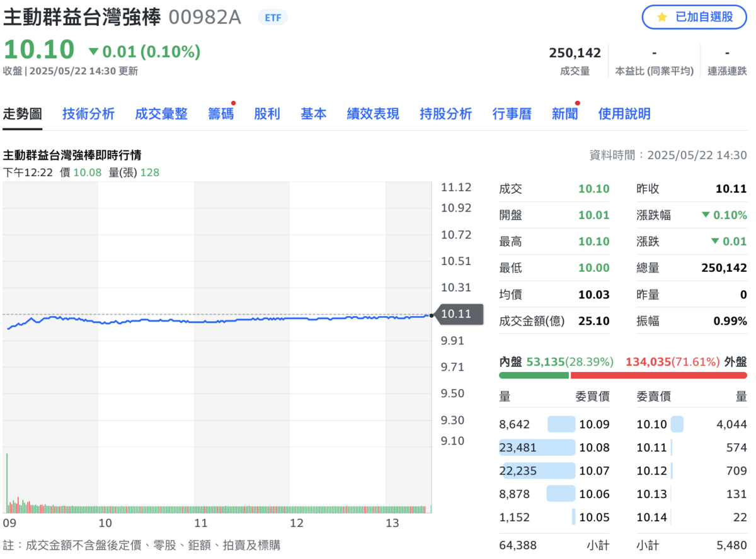Switch to the 技術分析 tab
The width and height of the screenshot is (756, 559).
[88, 114]
